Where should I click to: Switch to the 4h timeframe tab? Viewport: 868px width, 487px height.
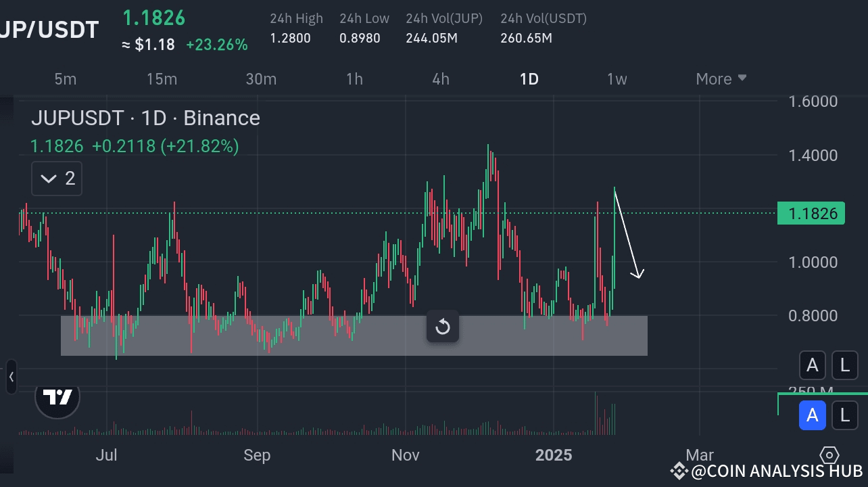pos(441,79)
